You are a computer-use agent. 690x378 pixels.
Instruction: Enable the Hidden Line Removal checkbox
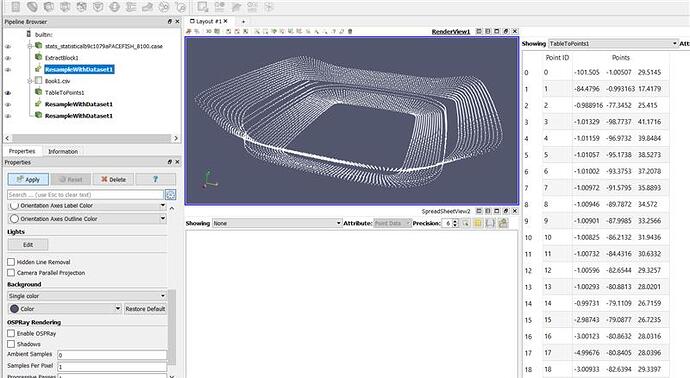click(11, 262)
